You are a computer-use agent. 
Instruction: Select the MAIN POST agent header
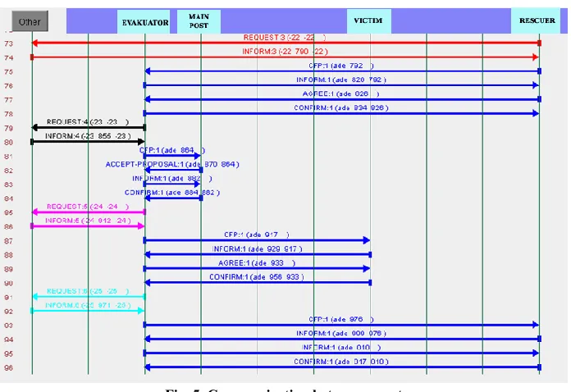(x=199, y=21)
